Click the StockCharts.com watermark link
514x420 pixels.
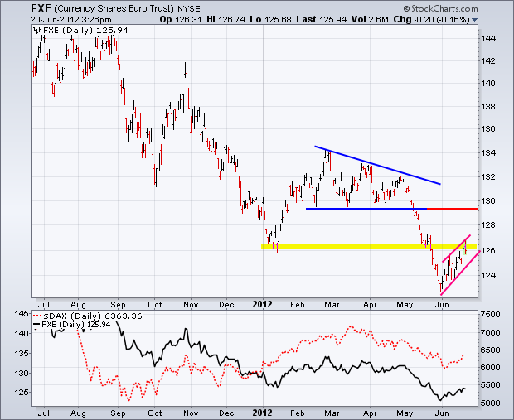[x=440, y=8]
